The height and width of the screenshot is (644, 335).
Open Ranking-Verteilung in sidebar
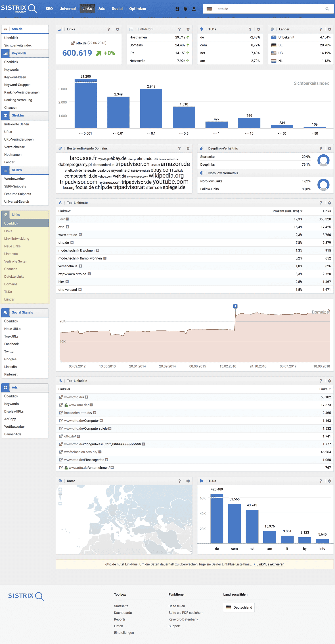[x=18, y=100]
